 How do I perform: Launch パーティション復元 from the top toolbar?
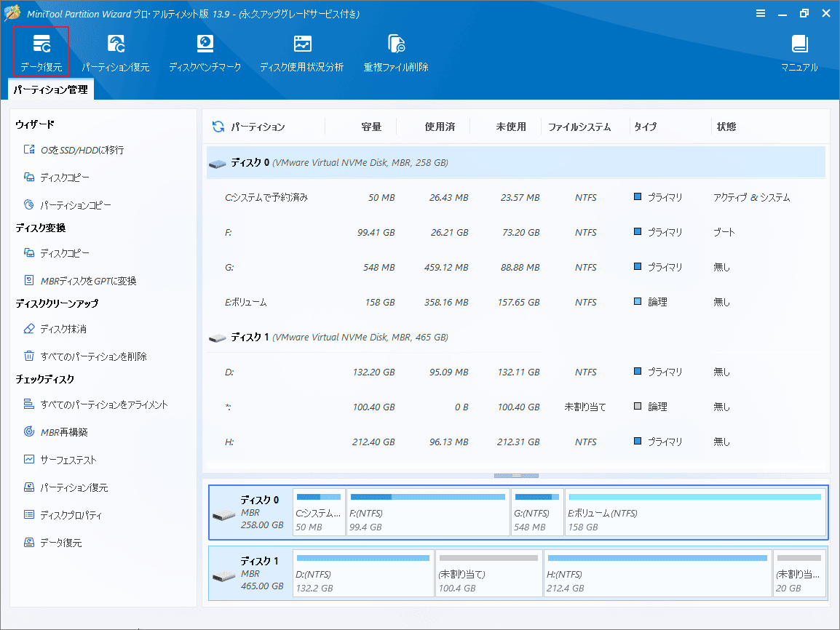tap(115, 52)
